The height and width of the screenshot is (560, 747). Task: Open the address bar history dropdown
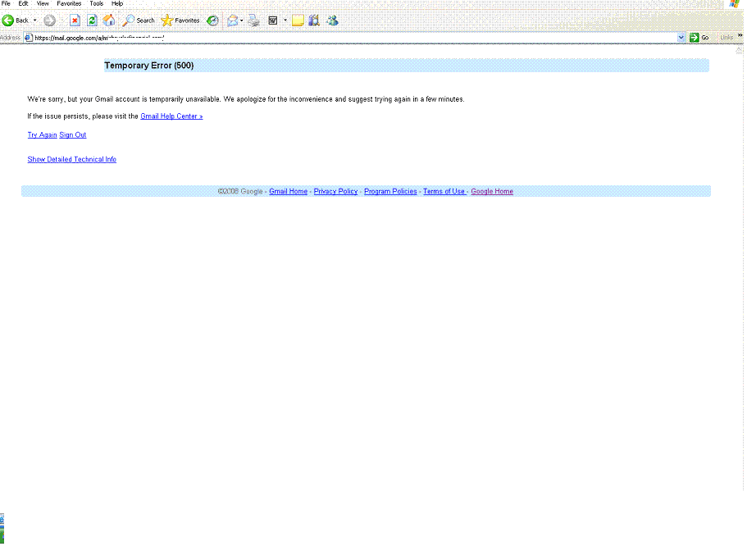(681, 37)
